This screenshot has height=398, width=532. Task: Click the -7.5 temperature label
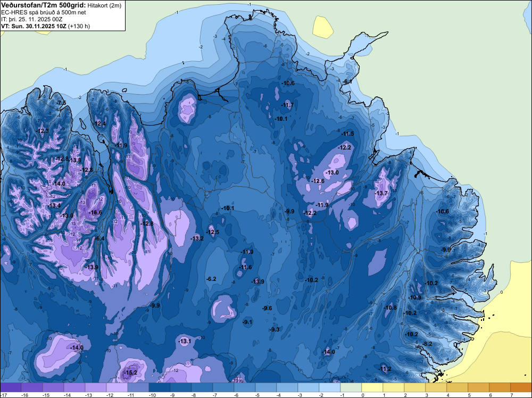tap(61, 103)
